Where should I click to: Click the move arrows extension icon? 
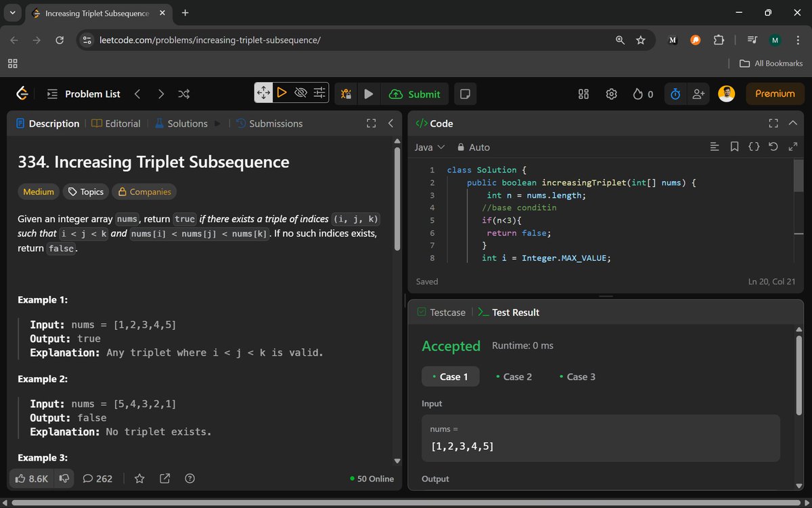click(x=263, y=93)
